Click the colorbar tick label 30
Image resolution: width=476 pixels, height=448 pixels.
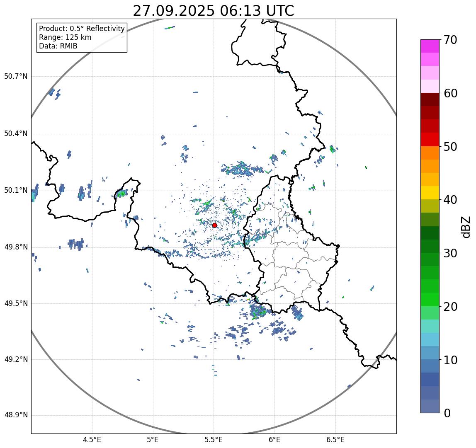click(450, 253)
